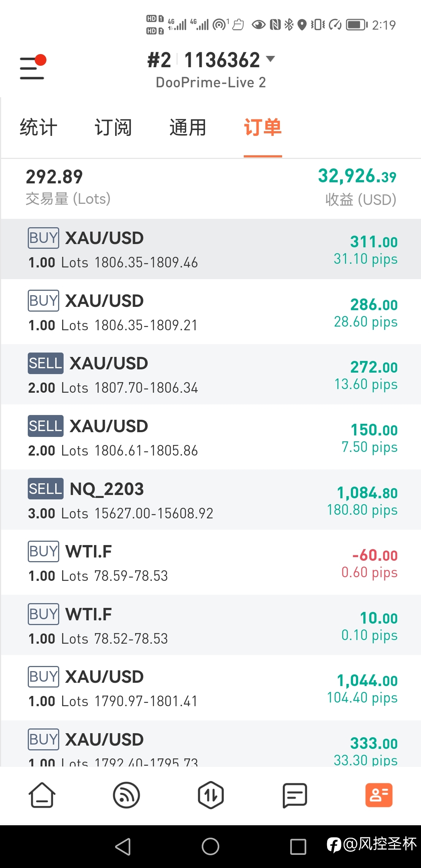Open the hamburger menu with red notification dot

(33, 67)
